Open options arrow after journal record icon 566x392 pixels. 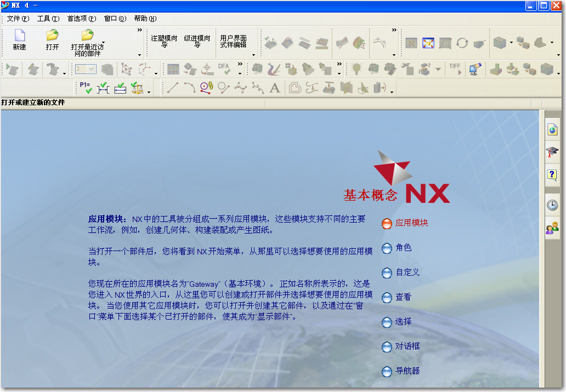click(x=64, y=73)
